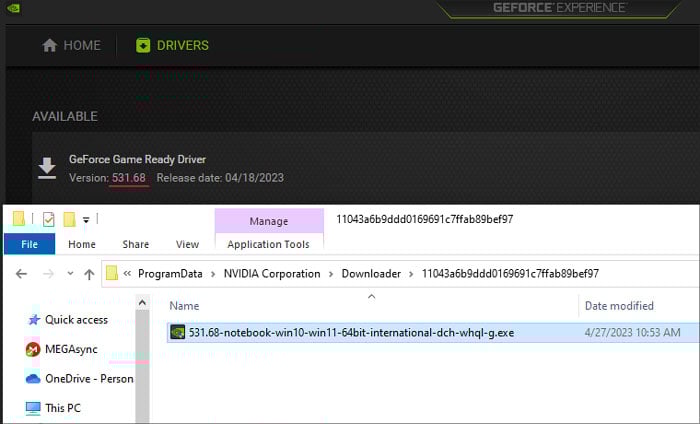Switch to the Home ribbon tab
The width and height of the screenshot is (700, 424).
(82, 244)
